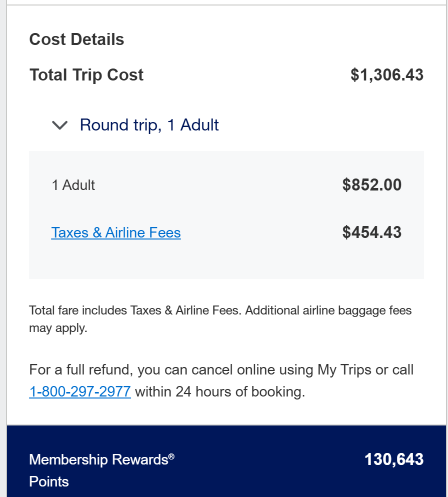The image size is (448, 497).
Task: Select the Total Trip Cost label
Action: click(86, 75)
